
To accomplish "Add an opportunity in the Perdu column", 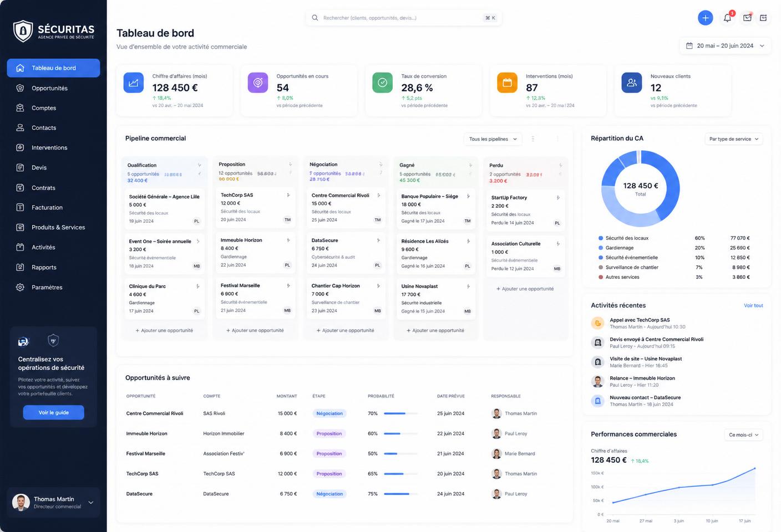I will (x=525, y=289).
